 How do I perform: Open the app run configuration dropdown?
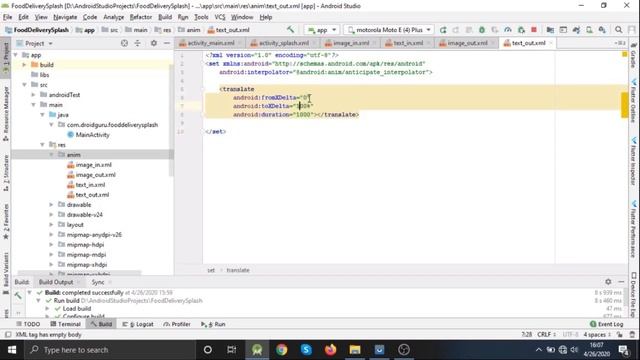pos(322,30)
